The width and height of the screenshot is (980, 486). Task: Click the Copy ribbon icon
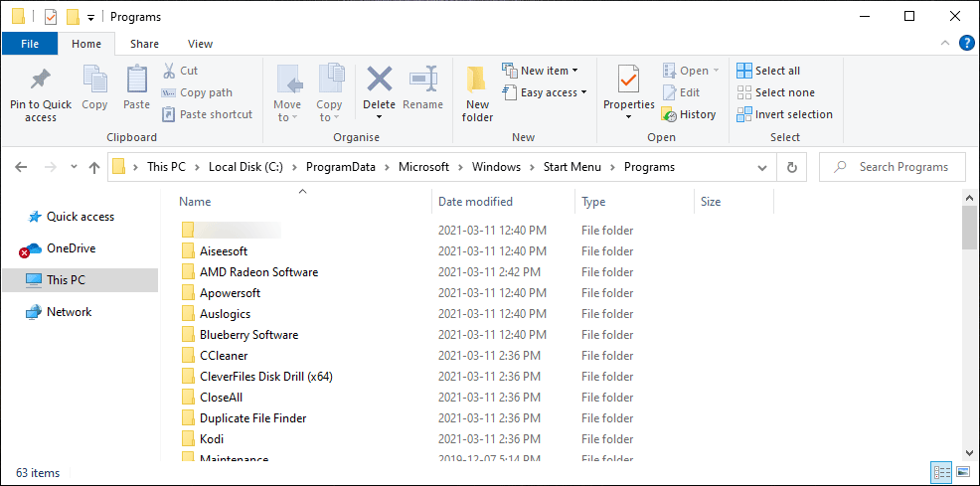tap(95, 80)
